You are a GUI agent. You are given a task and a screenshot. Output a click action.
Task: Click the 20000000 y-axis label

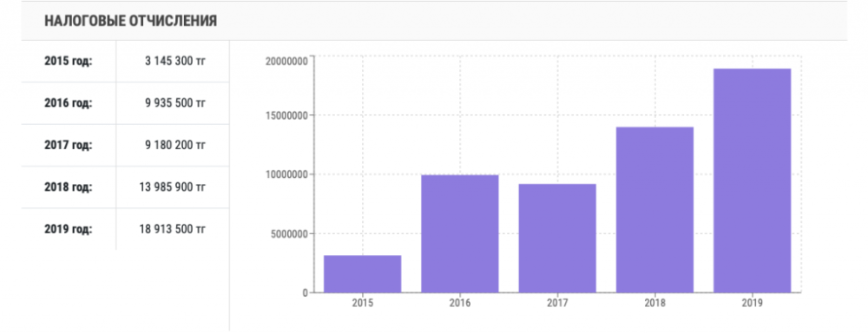[286, 61]
